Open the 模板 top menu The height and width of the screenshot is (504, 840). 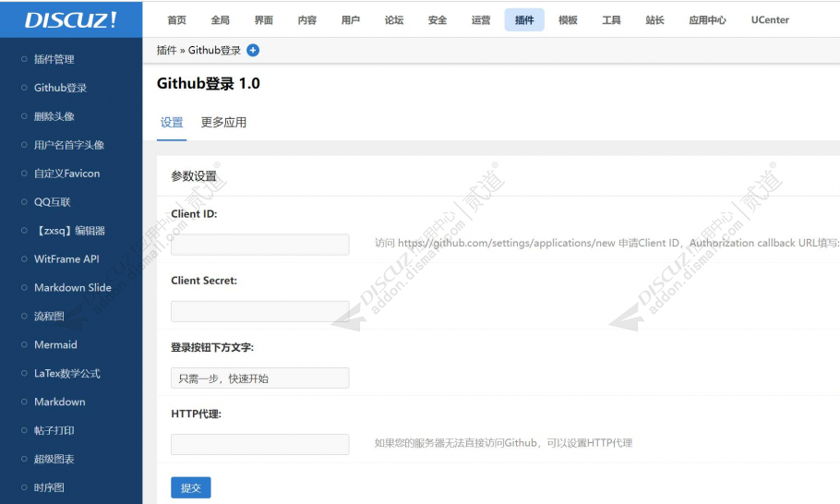pyautogui.click(x=568, y=19)
